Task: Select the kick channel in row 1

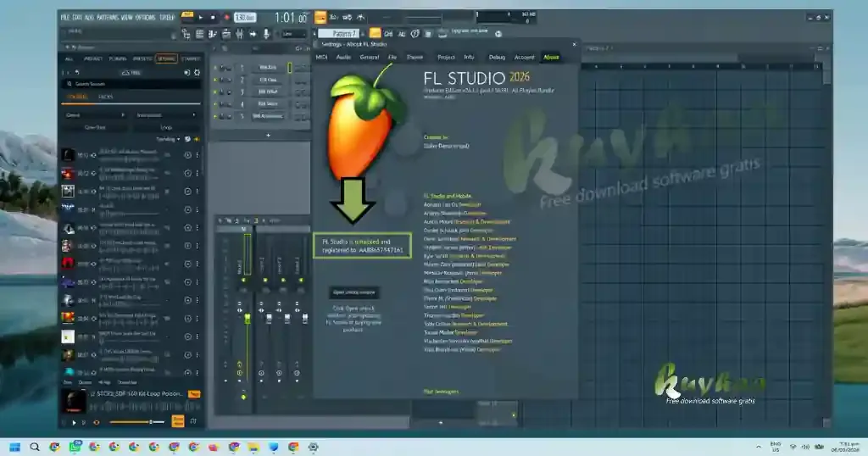Action: [x=268, y=68]
